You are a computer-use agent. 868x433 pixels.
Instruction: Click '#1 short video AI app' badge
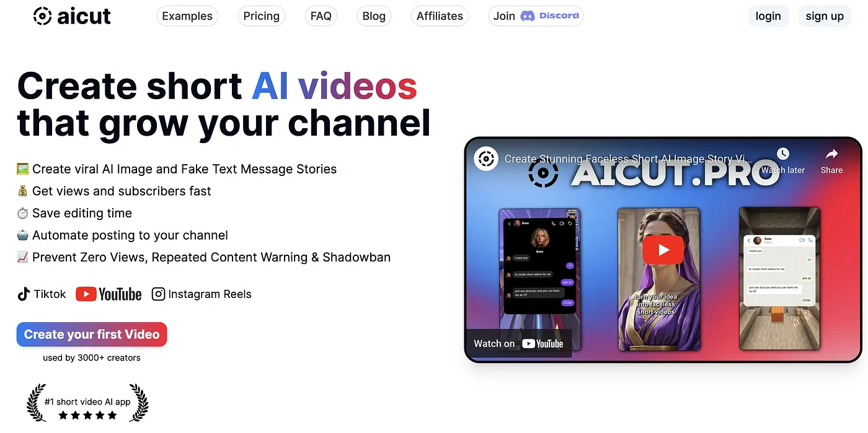click(87, 401)
